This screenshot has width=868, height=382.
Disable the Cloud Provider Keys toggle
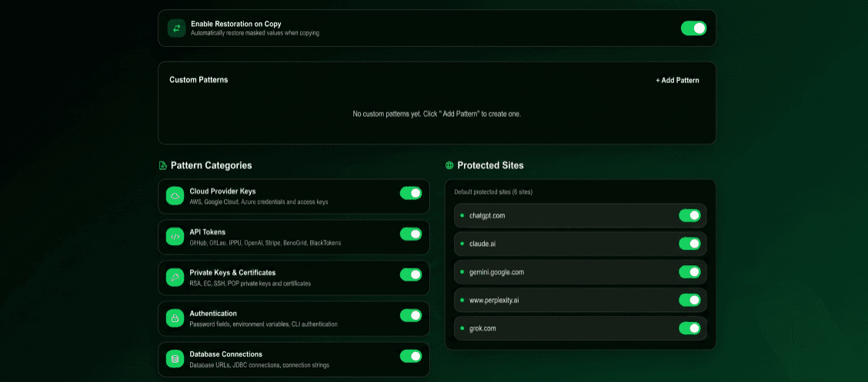[411, 193]
